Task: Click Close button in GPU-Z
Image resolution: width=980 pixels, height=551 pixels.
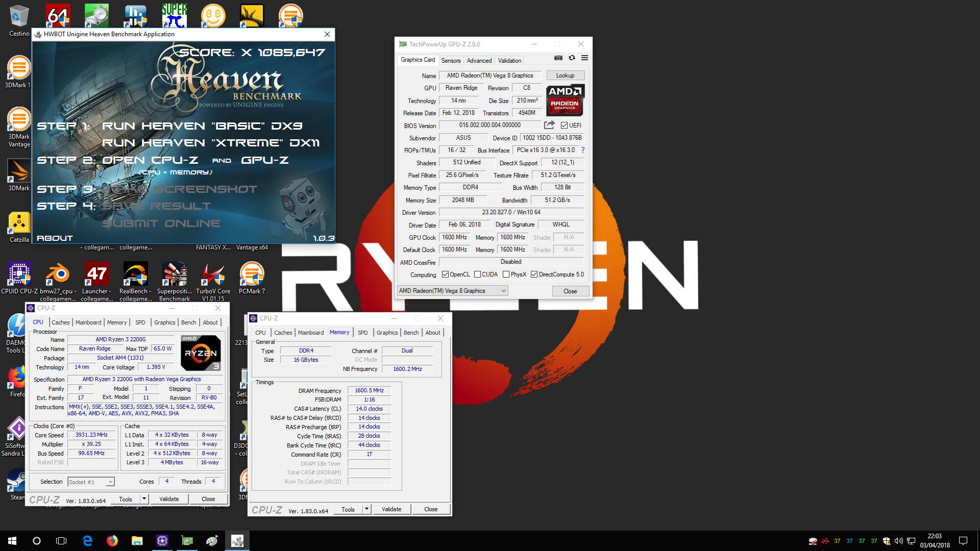Action: pos(570,291)
